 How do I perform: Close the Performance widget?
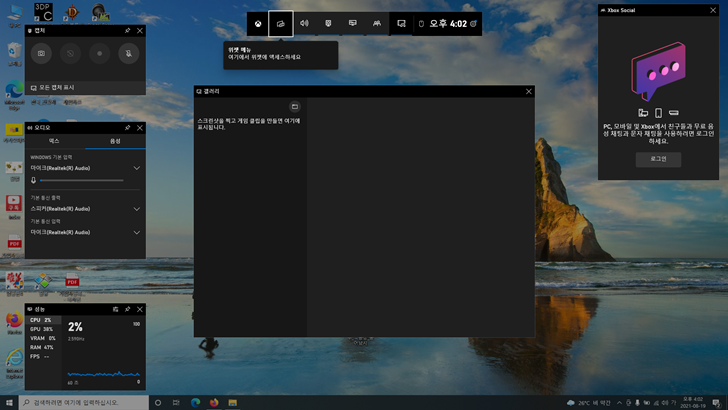click(140, 309)
